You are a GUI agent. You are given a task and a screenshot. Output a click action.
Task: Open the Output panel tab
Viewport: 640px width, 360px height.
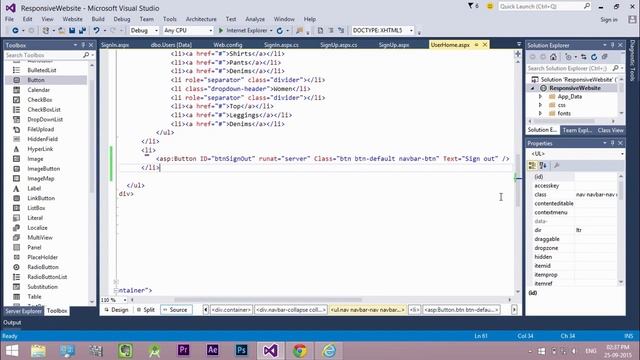[12, 323]
